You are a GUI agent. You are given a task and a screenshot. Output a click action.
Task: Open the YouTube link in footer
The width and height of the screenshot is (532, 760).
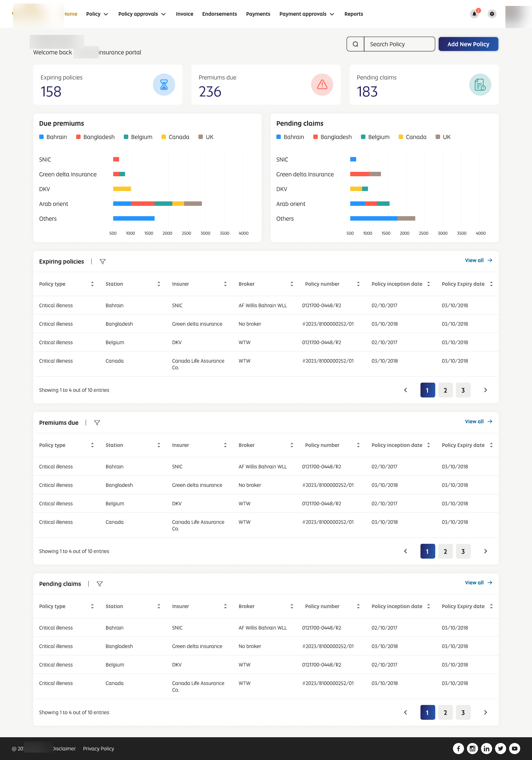pos(515,748)
